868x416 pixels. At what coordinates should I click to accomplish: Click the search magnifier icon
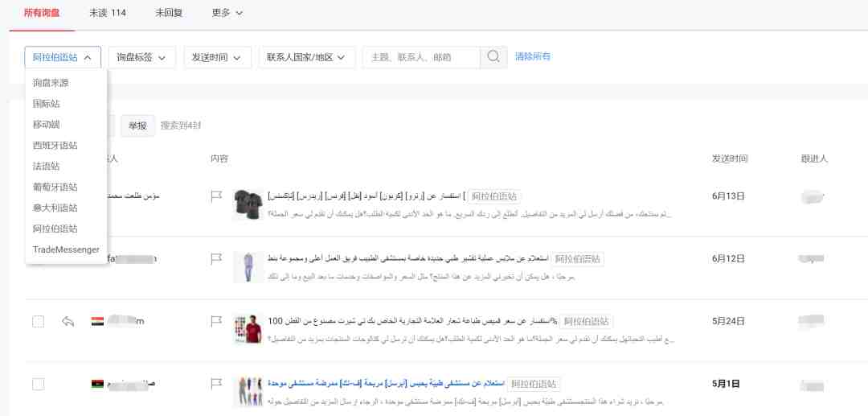(x=493, y=57)
